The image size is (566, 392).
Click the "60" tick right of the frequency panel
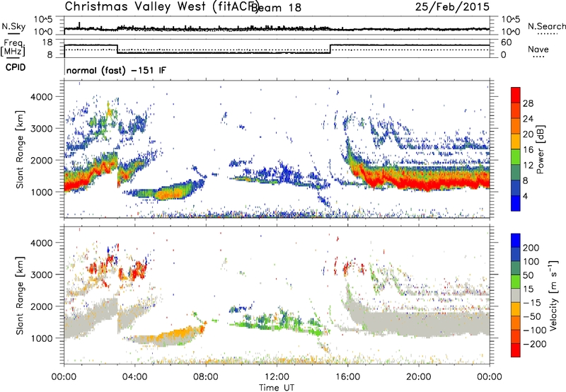[x=506, y=42]
